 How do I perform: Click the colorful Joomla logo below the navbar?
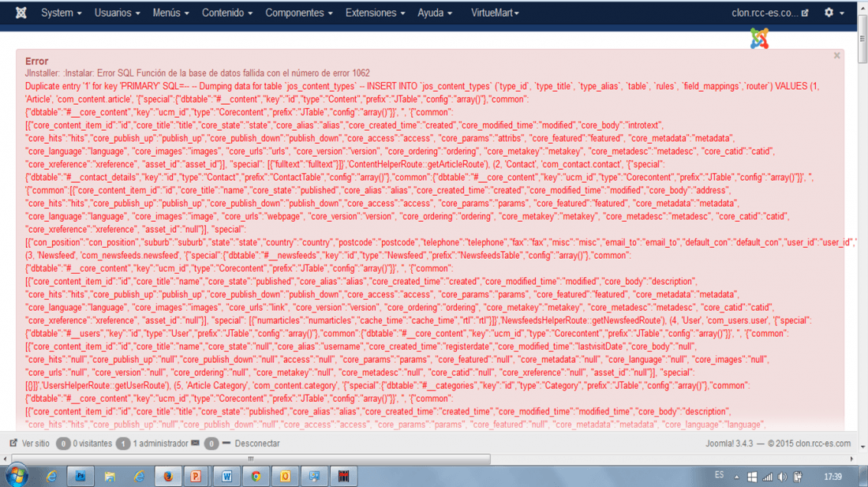[759, 39]
